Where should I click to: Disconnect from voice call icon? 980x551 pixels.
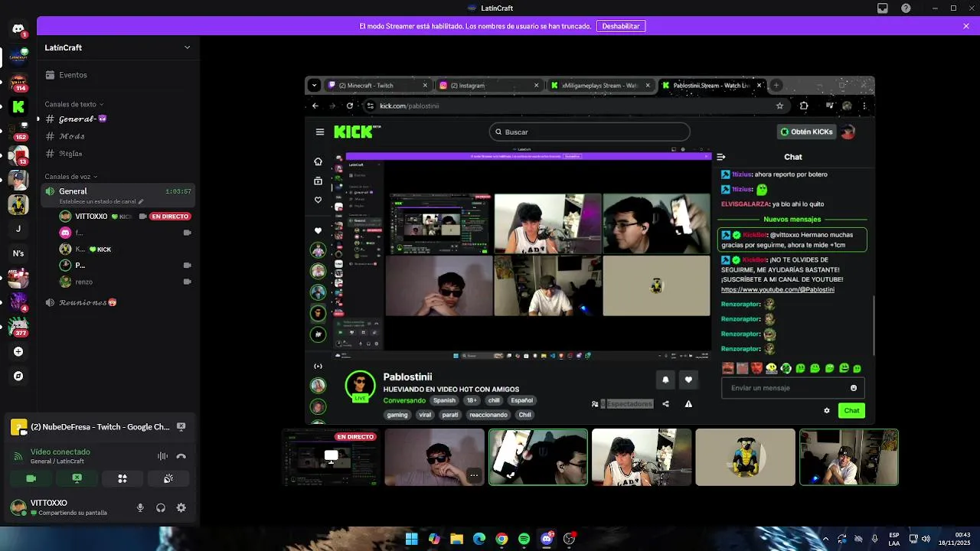click(181, 456)
